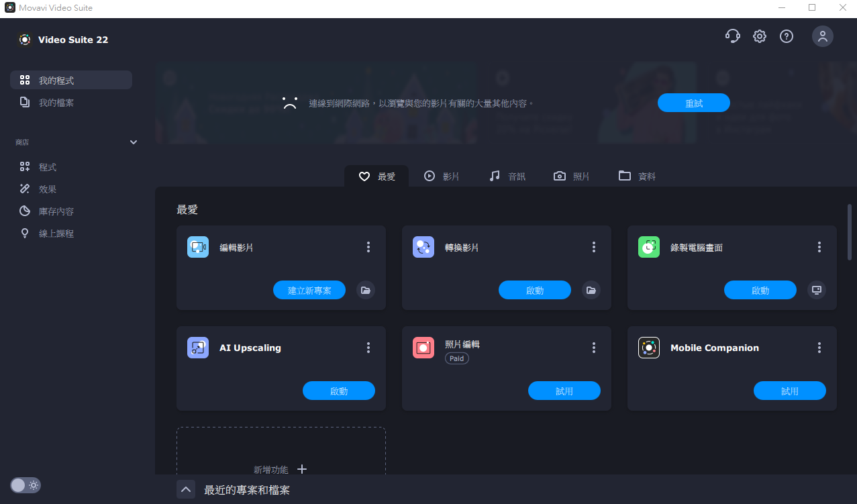Toggle the light/dark theme switch
Image resolution: width=857 pixels, height=504 pixels.
click(26, 485)
